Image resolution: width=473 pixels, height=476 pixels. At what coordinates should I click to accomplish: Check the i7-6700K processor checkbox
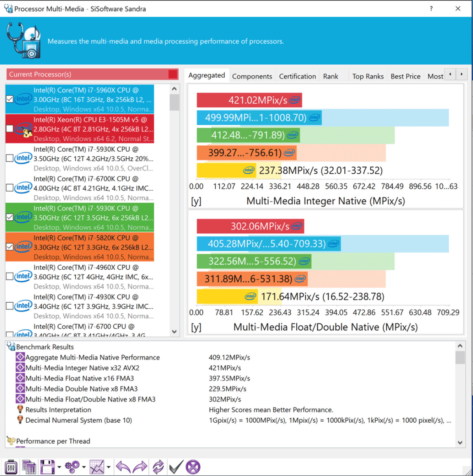tap(9, 187)
